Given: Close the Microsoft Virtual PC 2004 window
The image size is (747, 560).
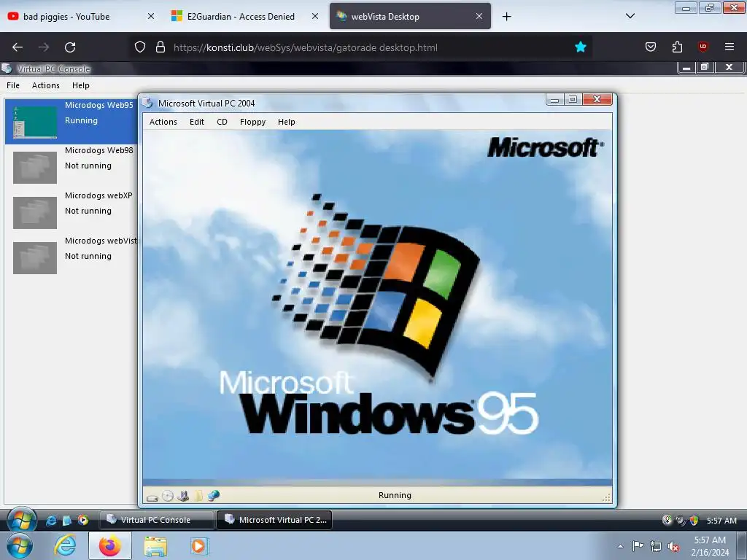Looking at the screenshot, I should click(x=597, y=99).
